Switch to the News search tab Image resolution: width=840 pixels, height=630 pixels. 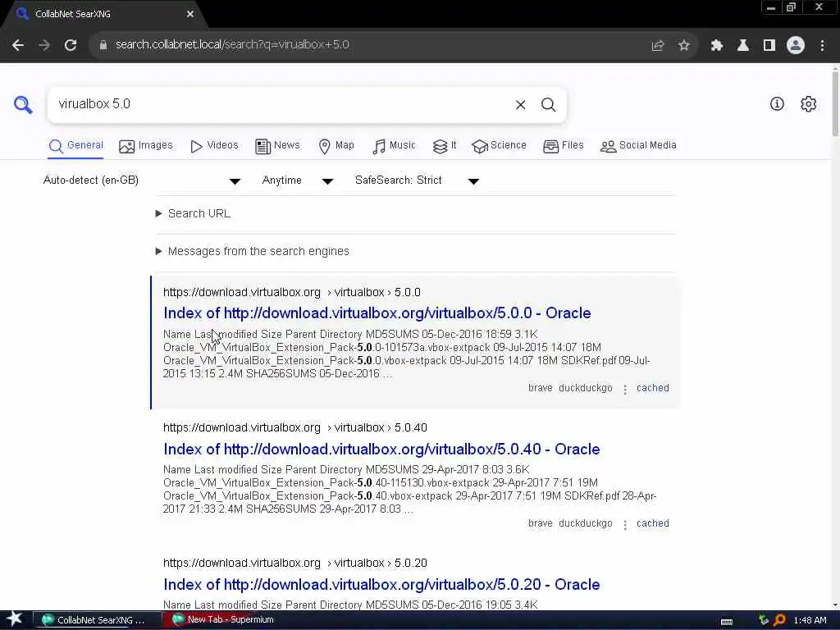coord(277,146)
